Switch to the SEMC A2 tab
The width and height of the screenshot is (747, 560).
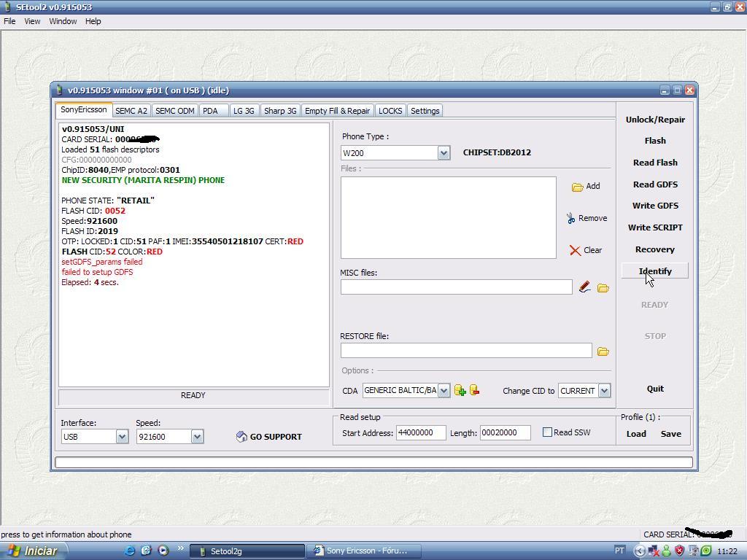131,111
